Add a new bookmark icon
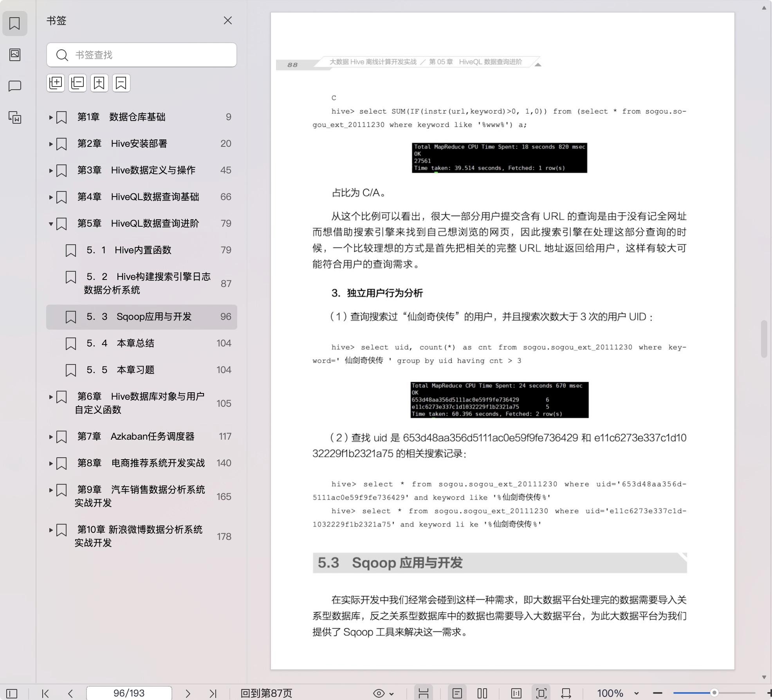Image resolution: width=772 pixels, height=700 pixels. (x=99, y=83)
